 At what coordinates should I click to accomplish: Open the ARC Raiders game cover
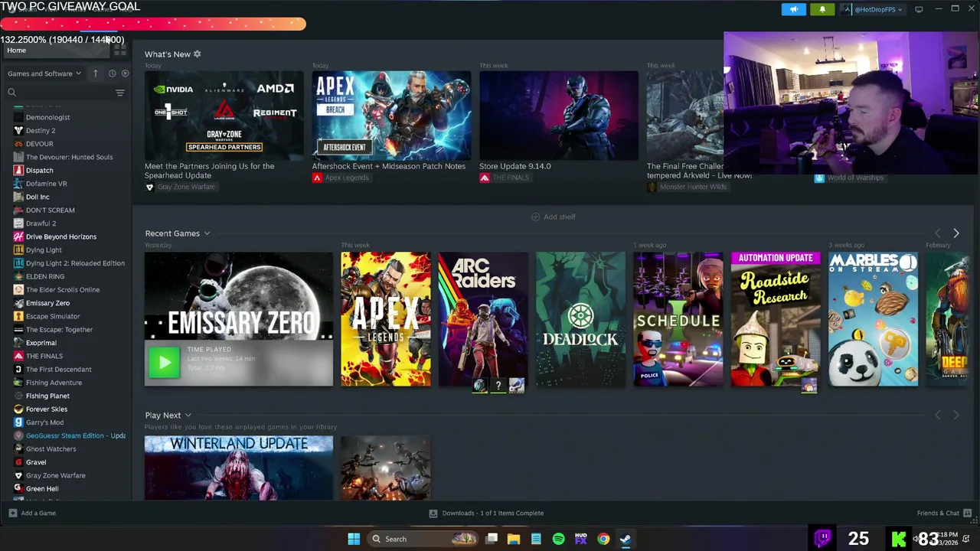click(x=483, y=319)
